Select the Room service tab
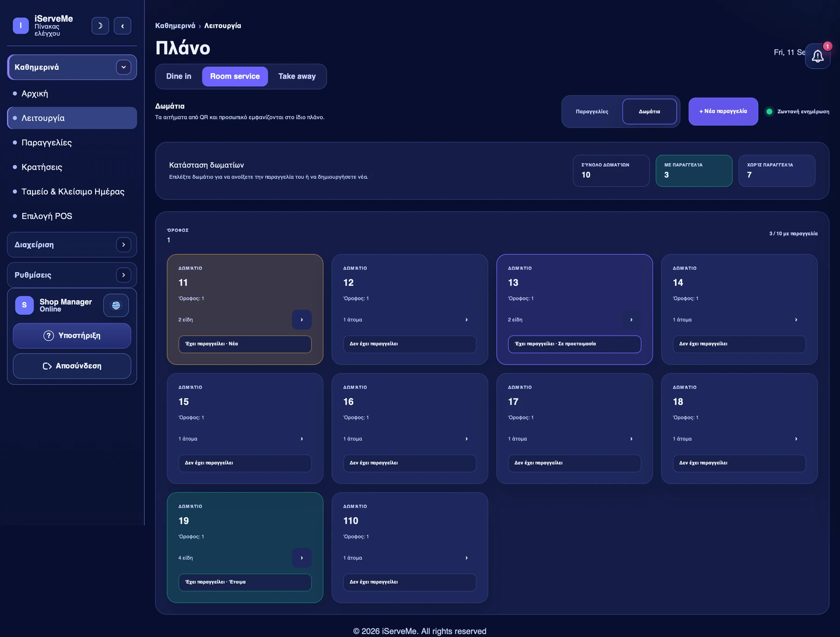This screenshot has height=637, width=840. 235,77
